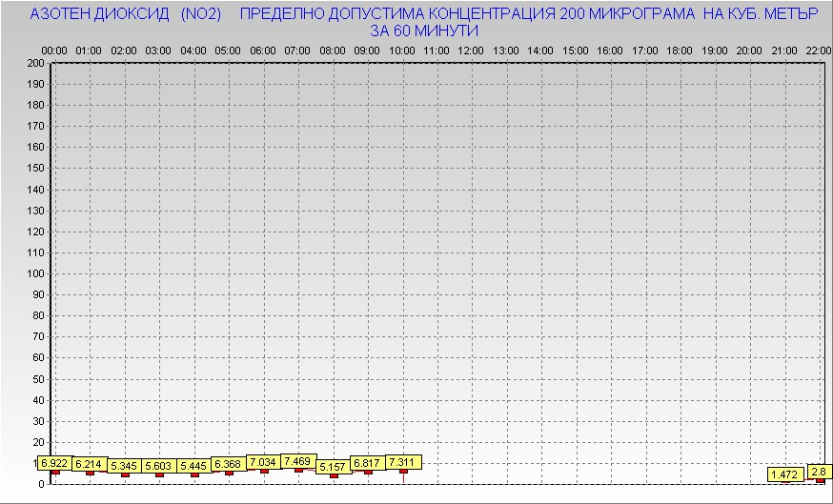Select the 16:00 time axis marker
This screenshot has height=504, width=833.
[x=611, y=50]
